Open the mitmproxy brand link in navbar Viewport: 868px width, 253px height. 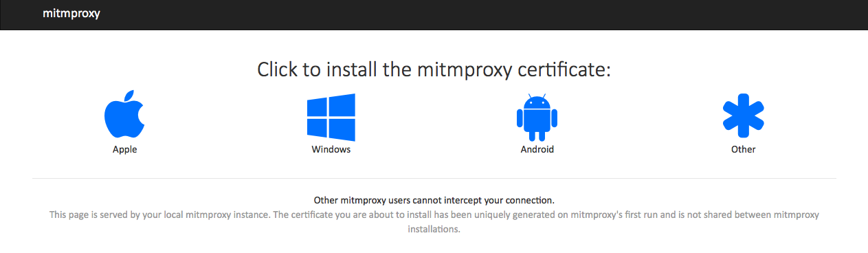coord(71,13)
